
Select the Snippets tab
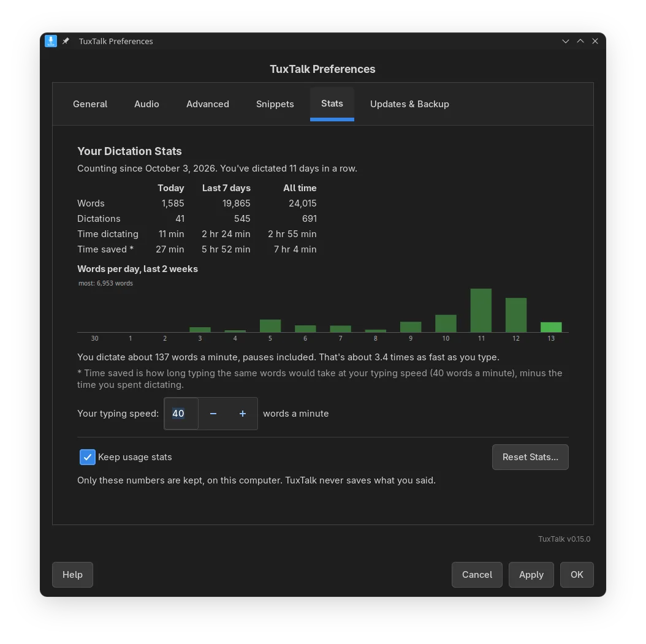275,104
